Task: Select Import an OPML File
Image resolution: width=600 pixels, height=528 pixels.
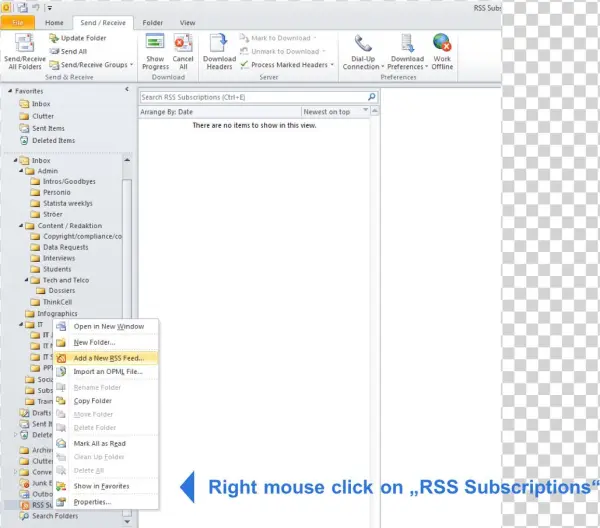Action: [107, 371]
